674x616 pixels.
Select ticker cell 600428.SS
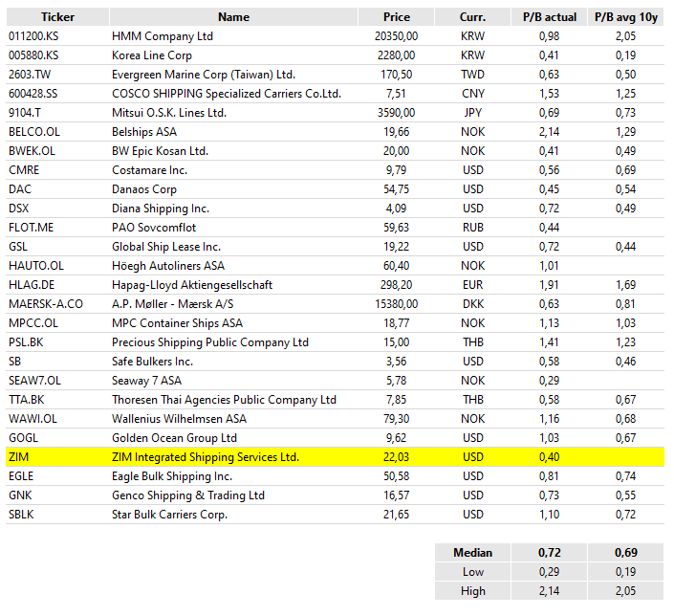click(x=57, y=94)
